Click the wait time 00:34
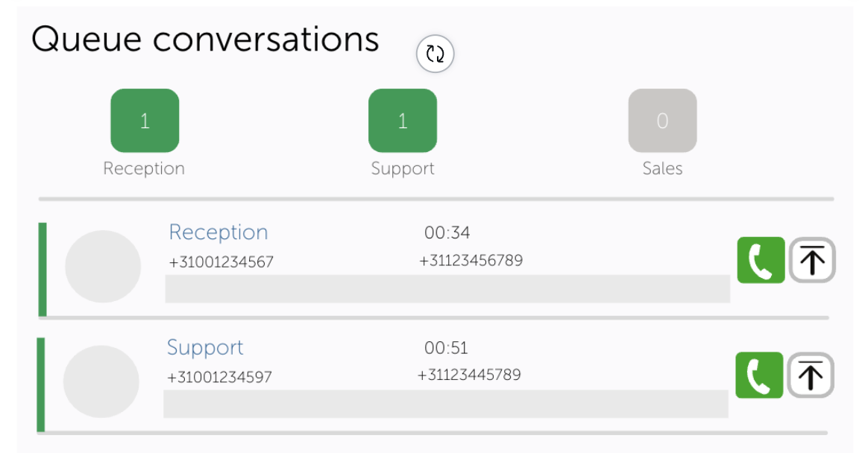This screenshot has width=868, height=453. [447, 233]
